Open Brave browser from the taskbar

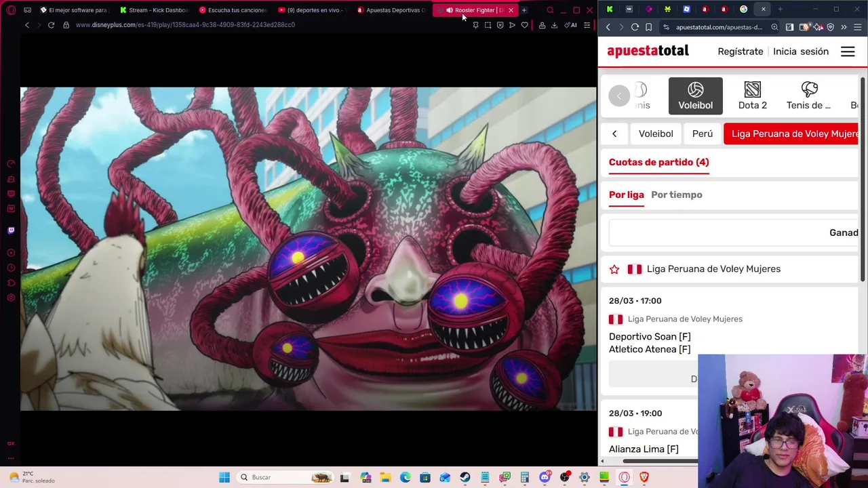coord(644,477)
